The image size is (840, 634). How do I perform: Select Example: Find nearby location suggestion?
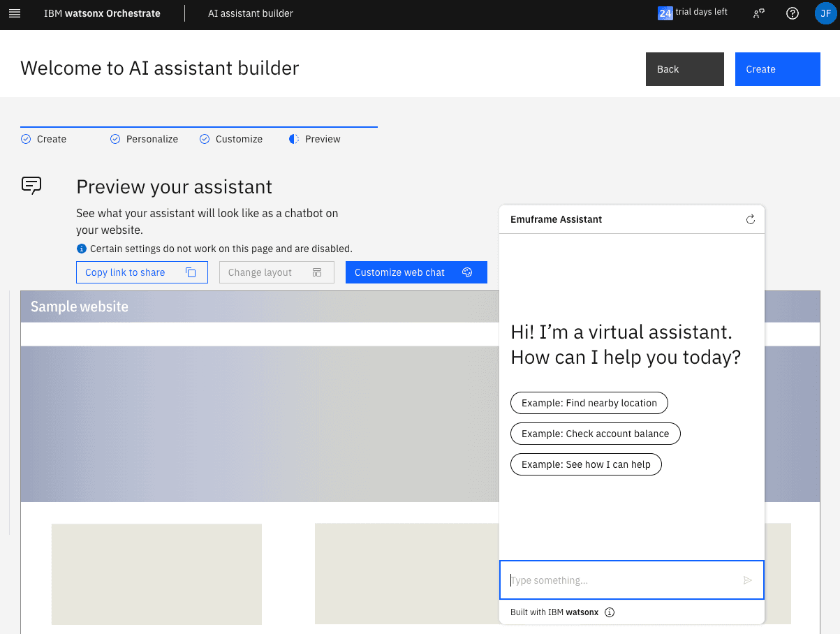(589, 403)
